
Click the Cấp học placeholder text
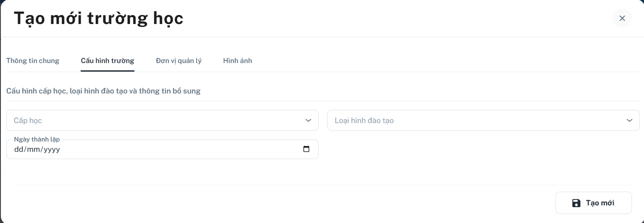[x=28, y=121]
